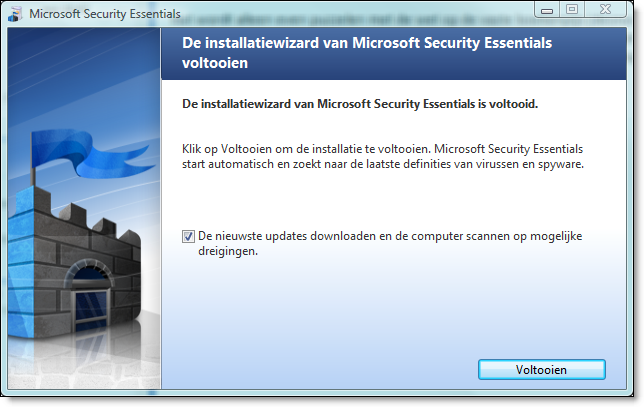This screenshot has width=644, height=407.
Task: Click the 'Microsoft Security Essentials' title bar text
Action: (105, 14)
